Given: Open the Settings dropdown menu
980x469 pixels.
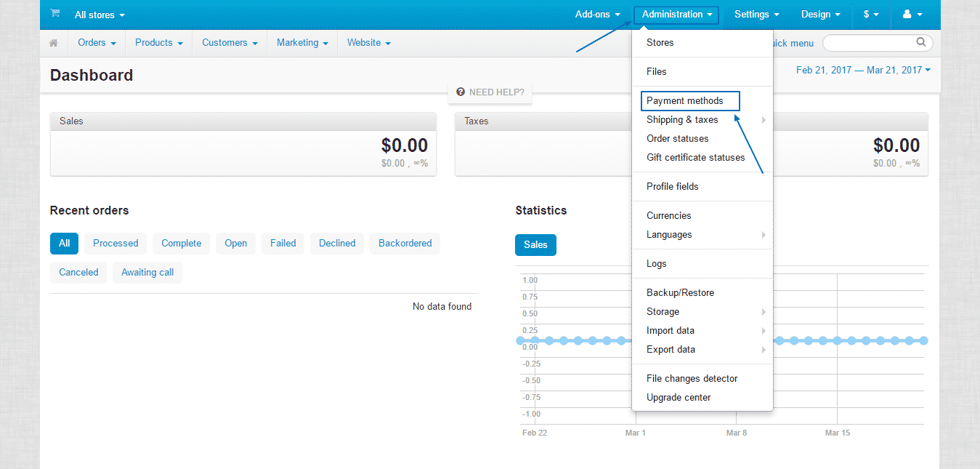Looking at the screenshot, I should click(756, 13).
